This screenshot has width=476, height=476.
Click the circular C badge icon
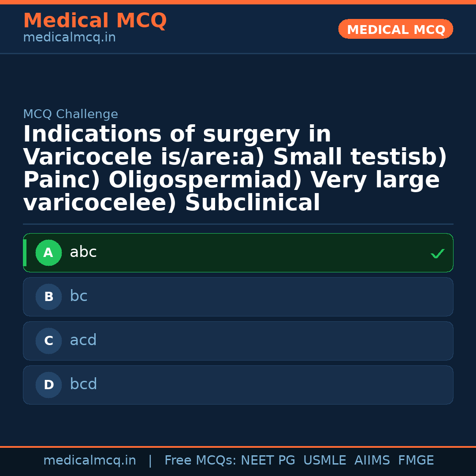click(x=48, y=341)
